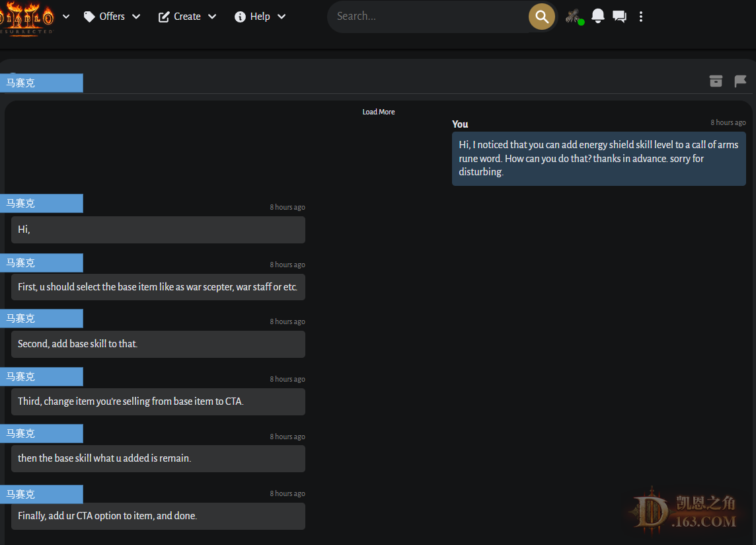
Task: Click the sender name above "then the base skill" message
Action: pyautogui.click(x=42, y=433)
